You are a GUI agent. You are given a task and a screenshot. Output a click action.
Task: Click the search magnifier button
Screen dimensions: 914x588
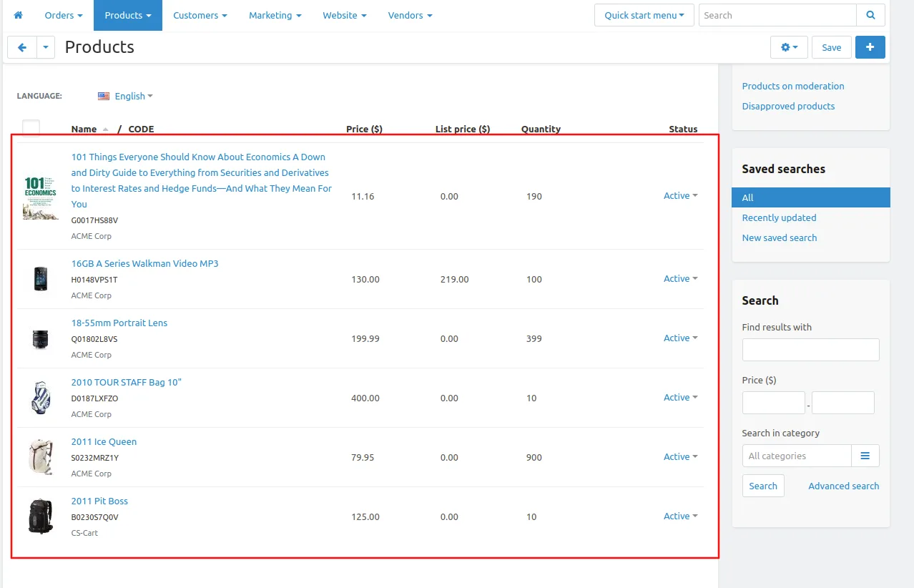coord(870,15)
